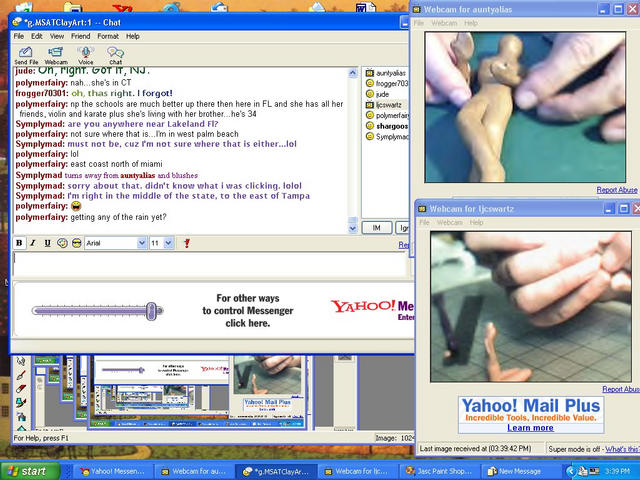Click the message input field

tap(210, 264)
